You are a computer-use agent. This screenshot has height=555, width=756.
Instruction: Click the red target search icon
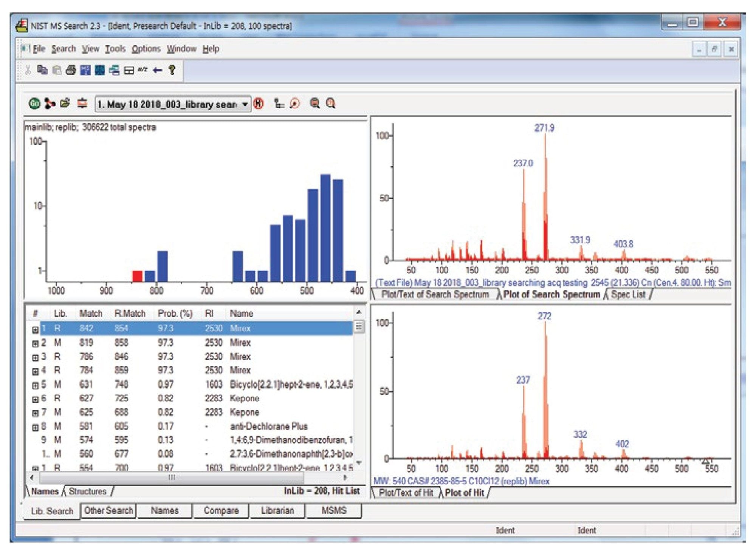click(x=295, y=103)
